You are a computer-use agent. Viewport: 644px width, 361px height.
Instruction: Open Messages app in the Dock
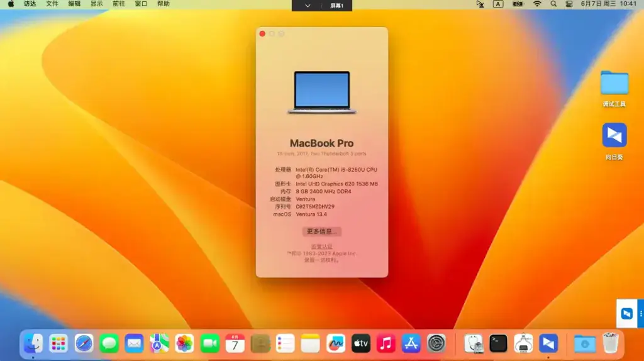coord(109,343)
